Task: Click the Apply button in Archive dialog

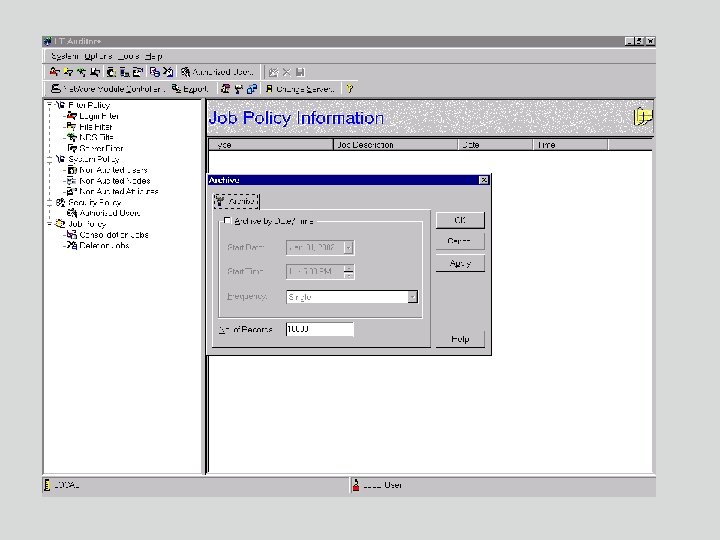Action: tap(460, 264)
